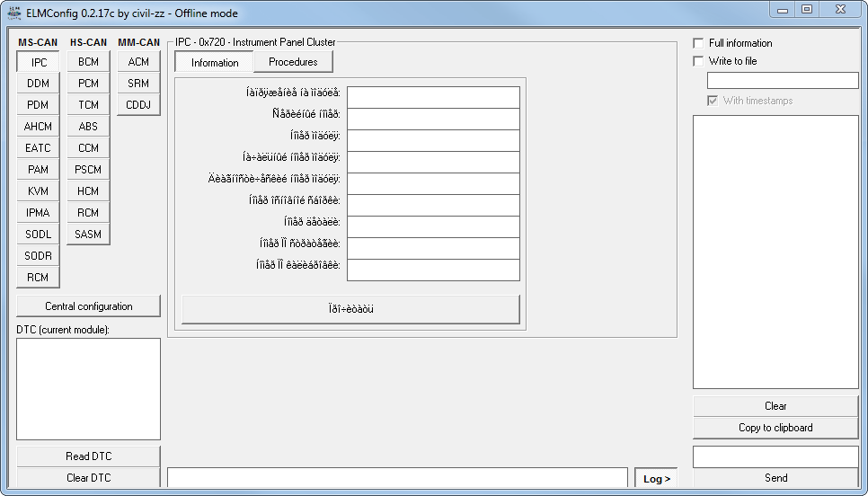Click the log file name input field
The width and height of the screenshot is (868, 496).
782,81
